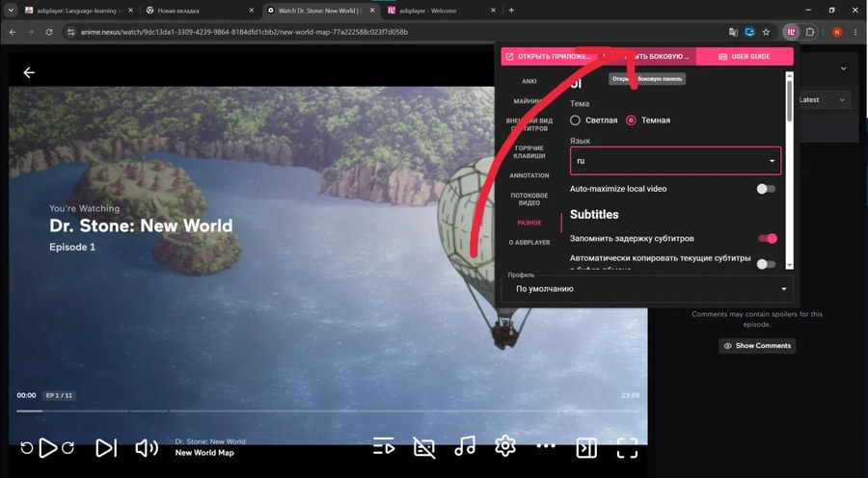Skip forward using the forward-seek icon
The width and height of the screenshot is (868, 478).
[x=68, y=447]
